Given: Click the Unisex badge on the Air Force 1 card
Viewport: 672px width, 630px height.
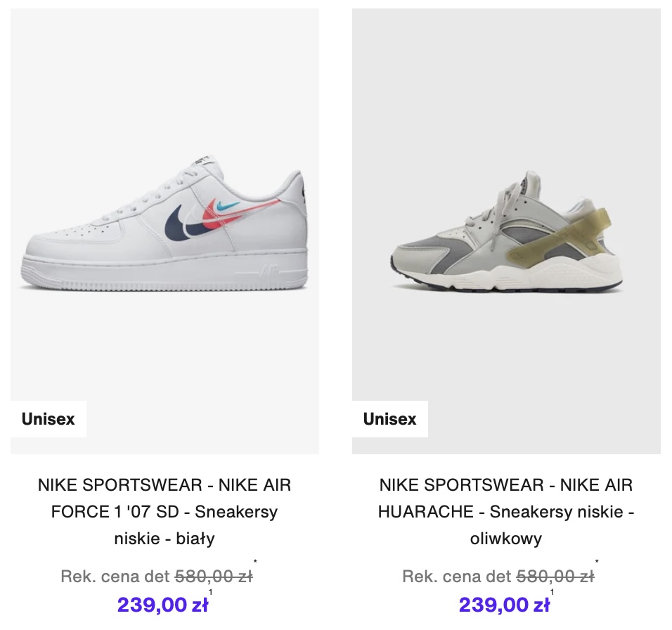Looking at the screenshot, I should (x=48, y=419).
